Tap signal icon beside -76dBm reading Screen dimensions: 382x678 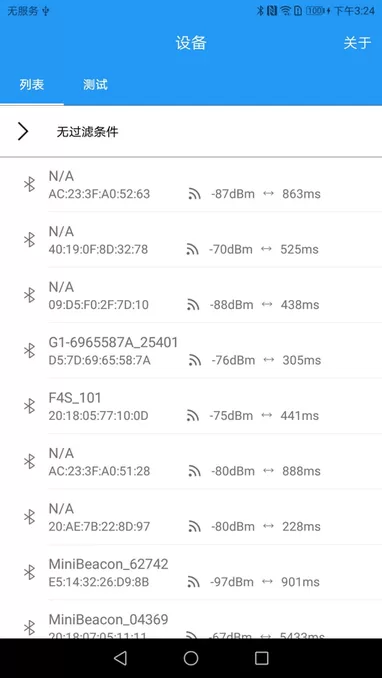tap(195, 360)
